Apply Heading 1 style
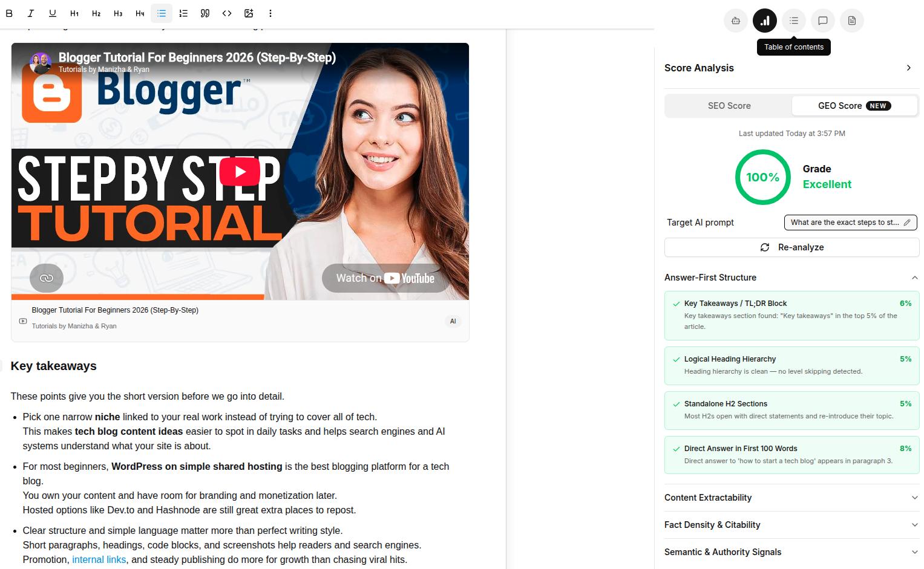 coord(74,13)
